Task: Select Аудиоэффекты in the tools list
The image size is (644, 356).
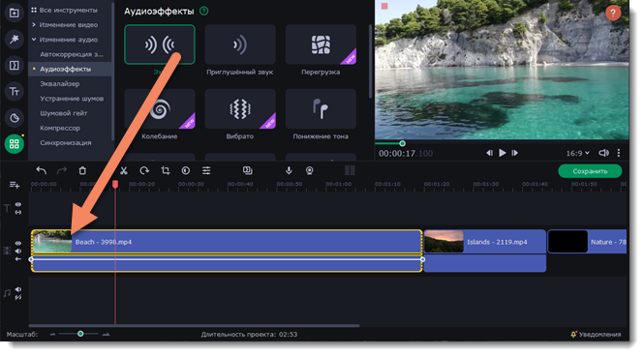Action: pos(65,69)
